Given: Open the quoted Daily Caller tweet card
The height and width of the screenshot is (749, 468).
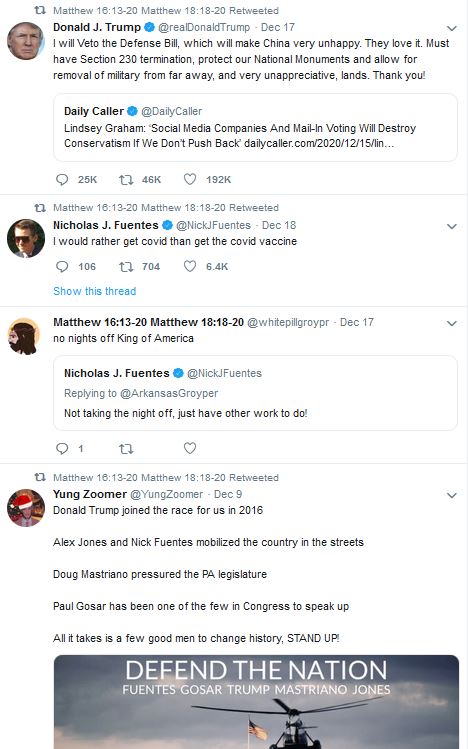Looking at the screenshot, I should click(x=255, y=128).
